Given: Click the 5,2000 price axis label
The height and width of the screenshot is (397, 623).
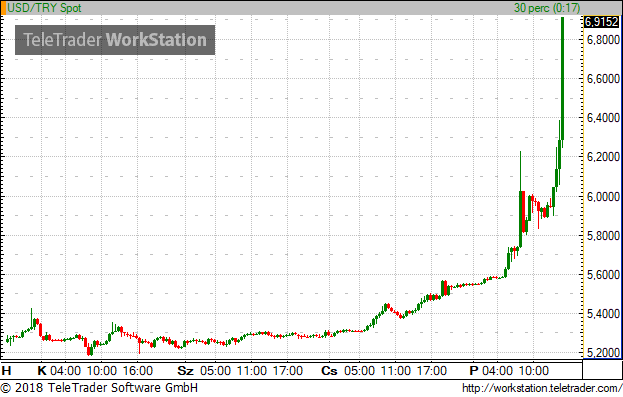Looking at the screenshot, I should 603,353.
